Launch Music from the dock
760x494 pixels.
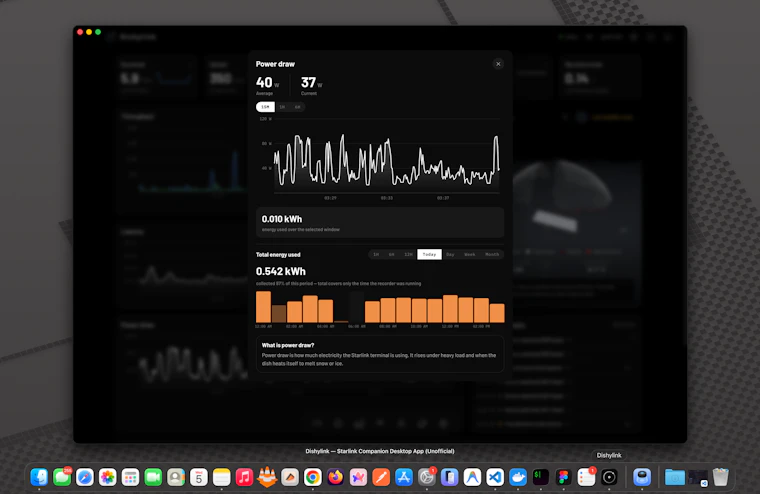point(244,478)
